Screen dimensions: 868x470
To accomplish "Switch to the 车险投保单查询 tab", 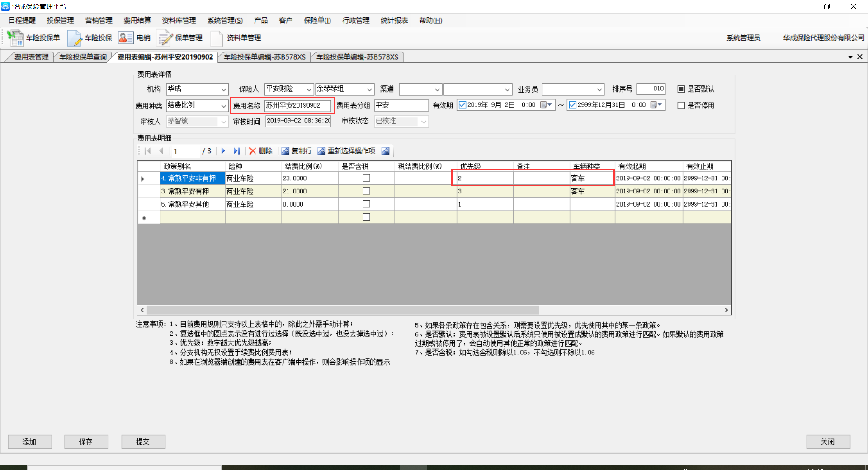I will tap(83, 57).
